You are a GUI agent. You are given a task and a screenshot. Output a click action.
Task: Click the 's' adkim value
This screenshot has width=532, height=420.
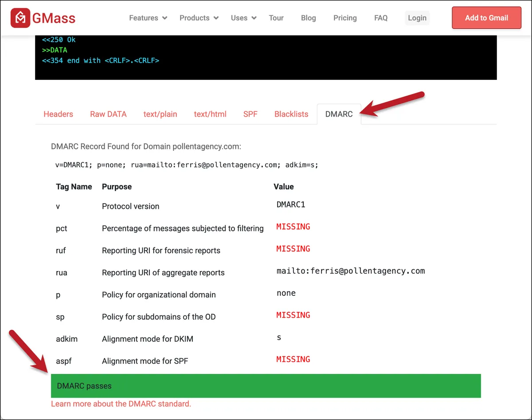(279, 338)
